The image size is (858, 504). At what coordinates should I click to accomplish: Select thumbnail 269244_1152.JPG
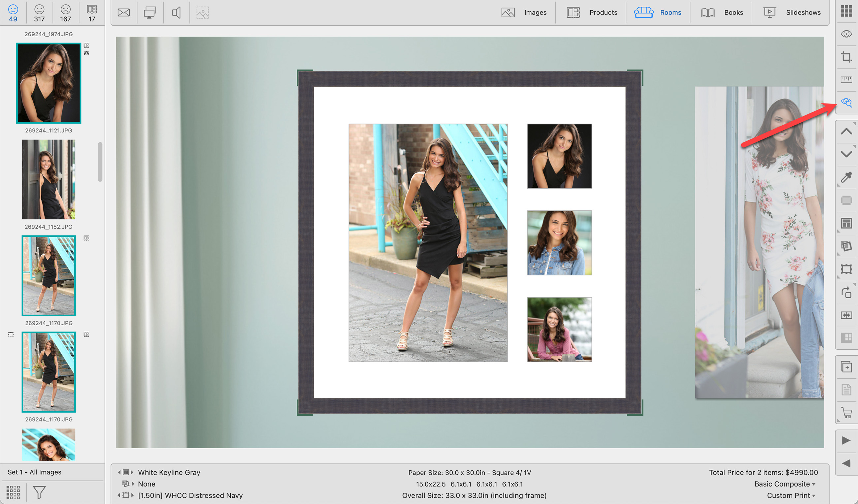coord(49,179)
